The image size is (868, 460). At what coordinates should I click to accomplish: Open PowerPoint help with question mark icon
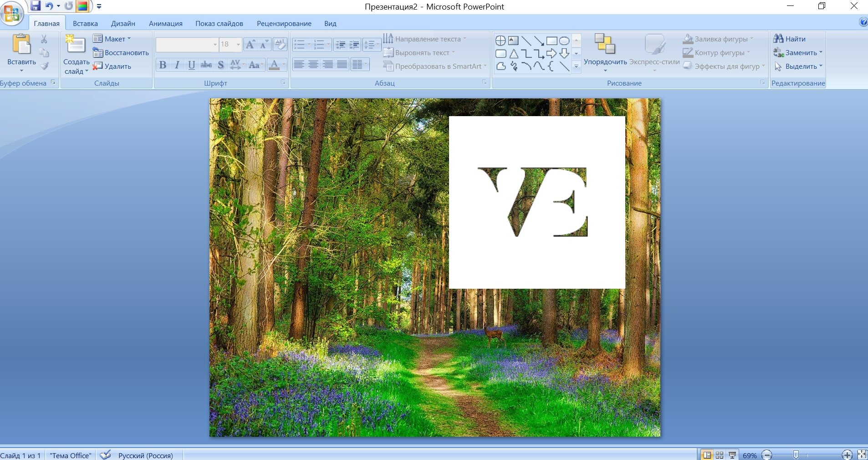coord(863,22)
